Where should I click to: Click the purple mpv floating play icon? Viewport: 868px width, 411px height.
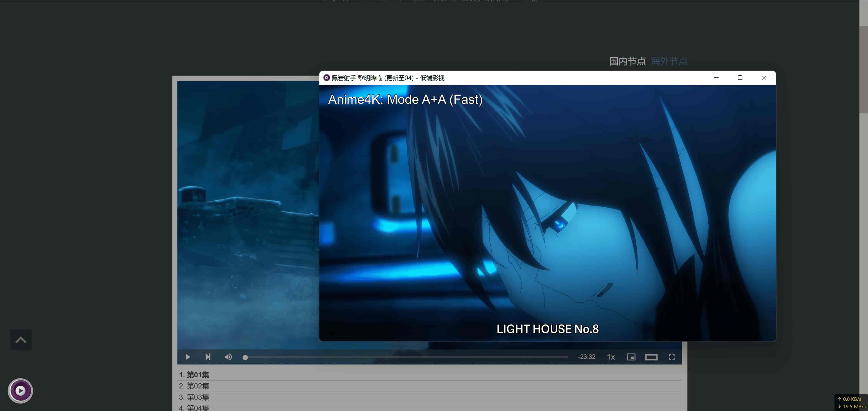click(20, 390)
